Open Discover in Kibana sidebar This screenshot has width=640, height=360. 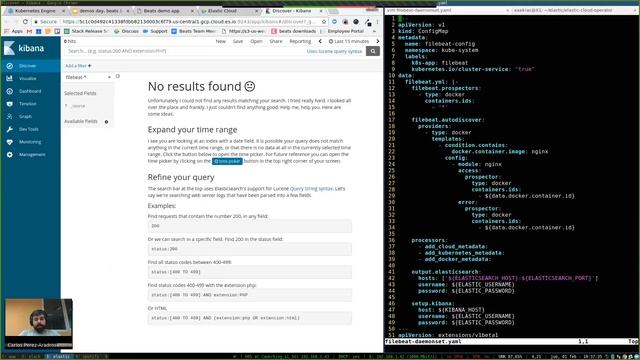point(30,66)
